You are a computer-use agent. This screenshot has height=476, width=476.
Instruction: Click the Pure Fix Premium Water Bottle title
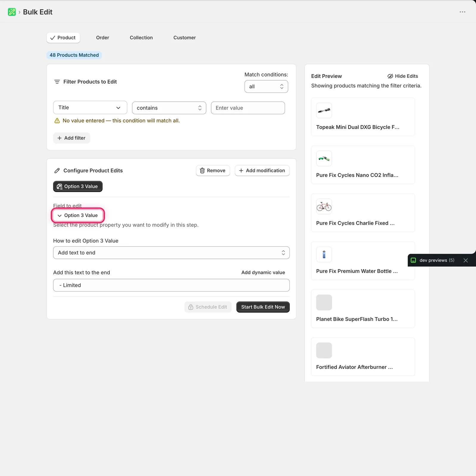coord(357,271)
